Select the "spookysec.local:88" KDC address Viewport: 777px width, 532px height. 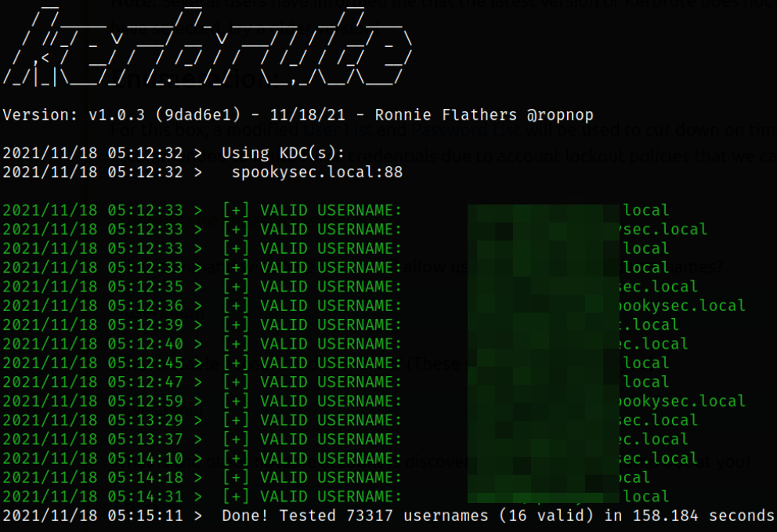pyautogui.click(x=317, y=172)
